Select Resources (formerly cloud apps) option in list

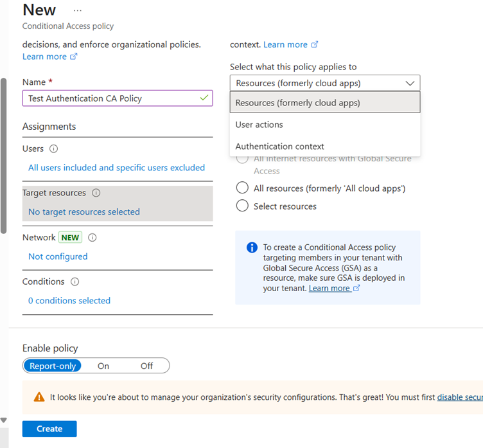(x=298, y=103)
